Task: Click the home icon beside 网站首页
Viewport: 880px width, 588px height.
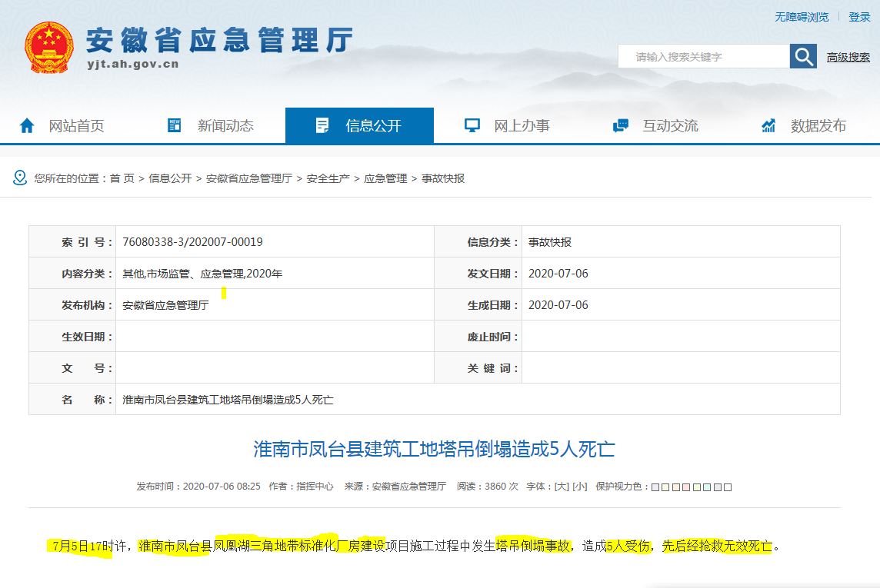Action: (x=26, y=125)
